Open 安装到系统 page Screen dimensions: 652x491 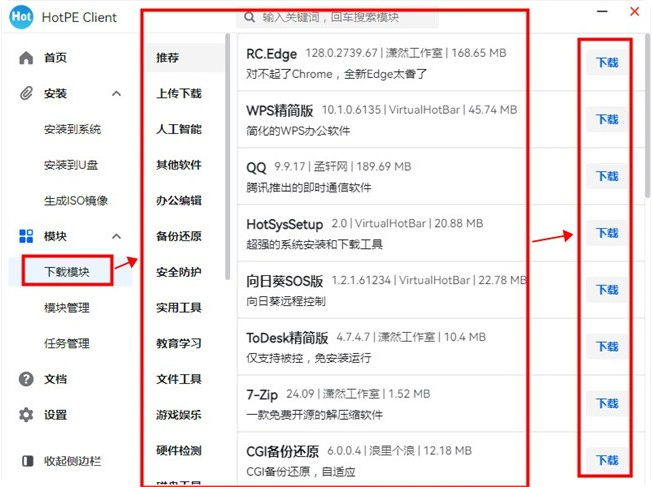[72, 129]
